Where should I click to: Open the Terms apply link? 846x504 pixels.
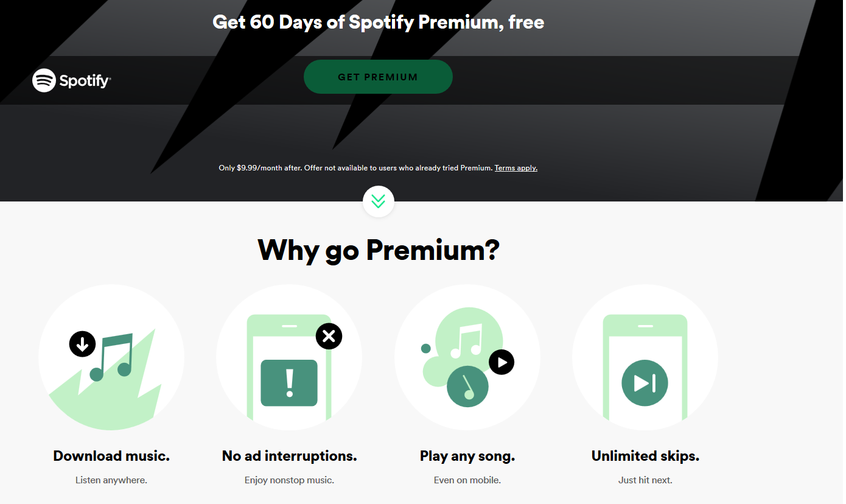pyautogui.click(x=516, y=168)
